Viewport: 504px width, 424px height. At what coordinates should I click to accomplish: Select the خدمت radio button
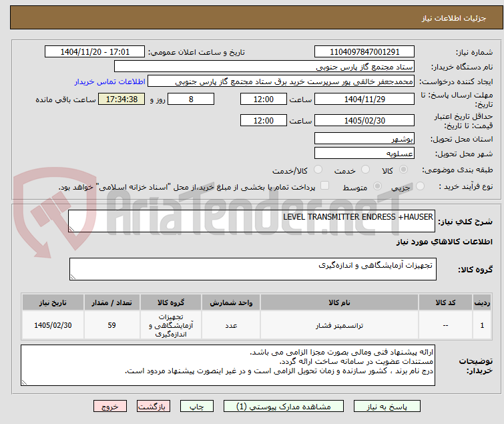pyautogui.click(x=365, y=170)
